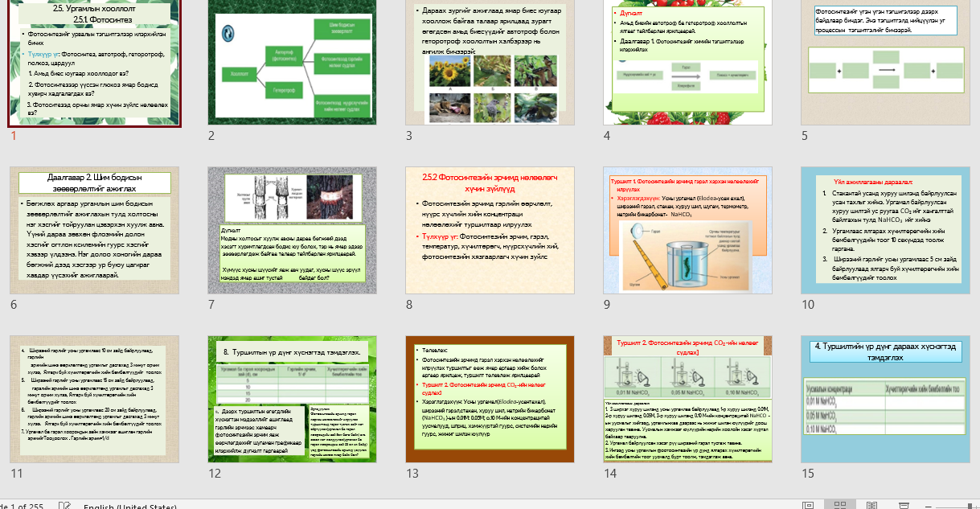
Task: Open Reading View from status bar
Action: tap(871, 504)
